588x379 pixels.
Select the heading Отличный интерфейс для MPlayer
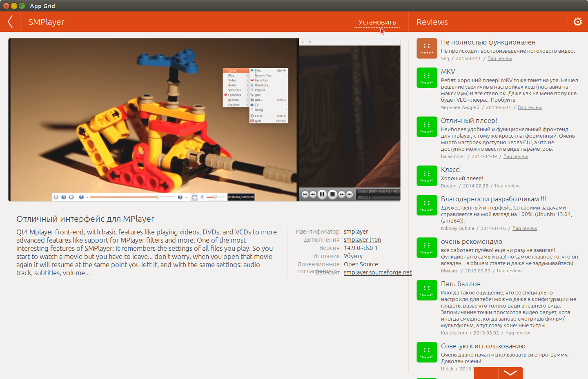point(85,219)
